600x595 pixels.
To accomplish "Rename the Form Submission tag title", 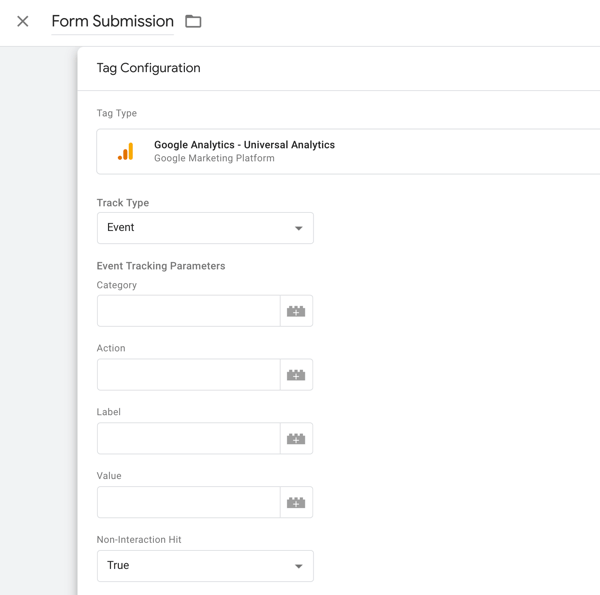I will [112, 21].
